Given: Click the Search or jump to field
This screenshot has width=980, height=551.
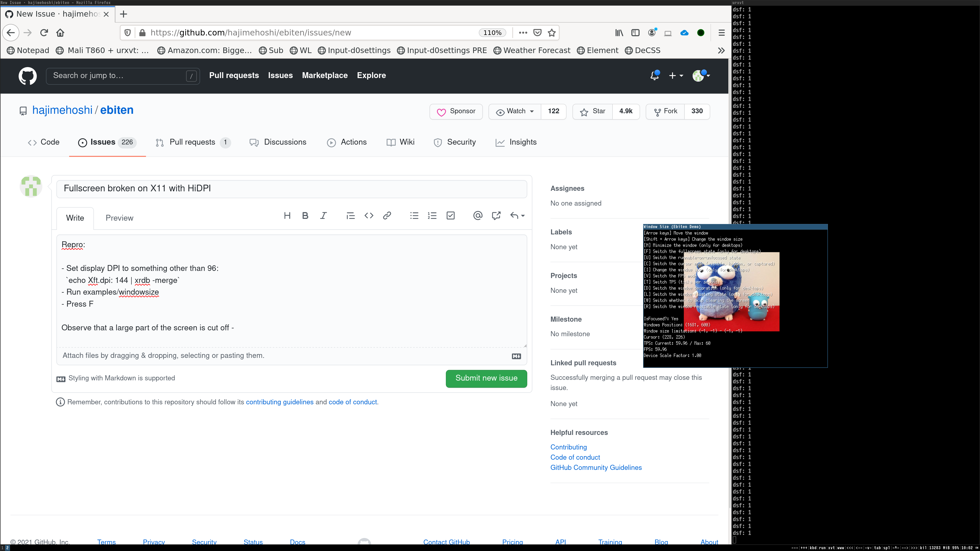Looking at the screenshot, I should pos(122,76).
